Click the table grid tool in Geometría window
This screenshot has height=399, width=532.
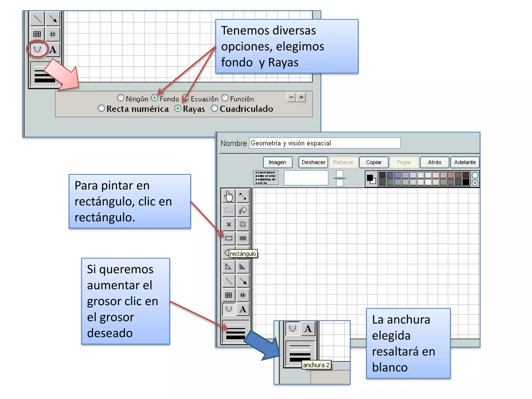(x=229, y=295)
